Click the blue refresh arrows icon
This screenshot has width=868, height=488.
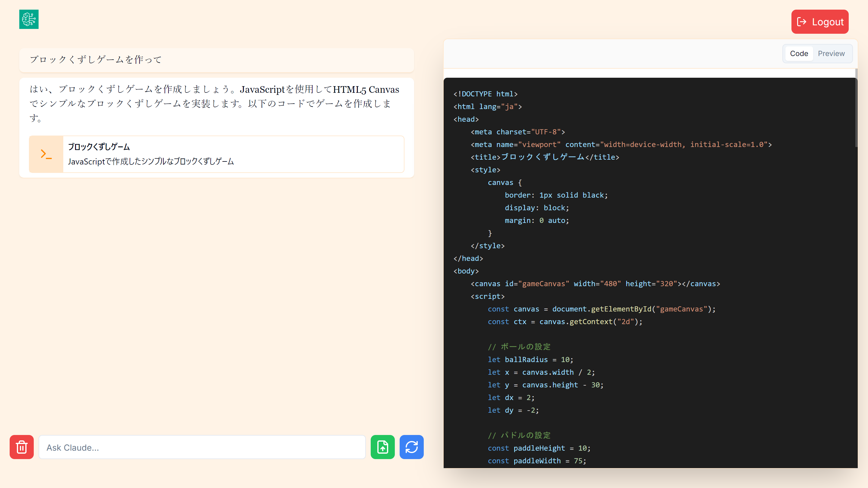point(411,447)
